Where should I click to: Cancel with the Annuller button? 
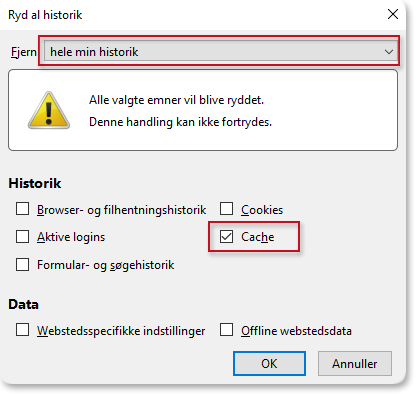355,363
